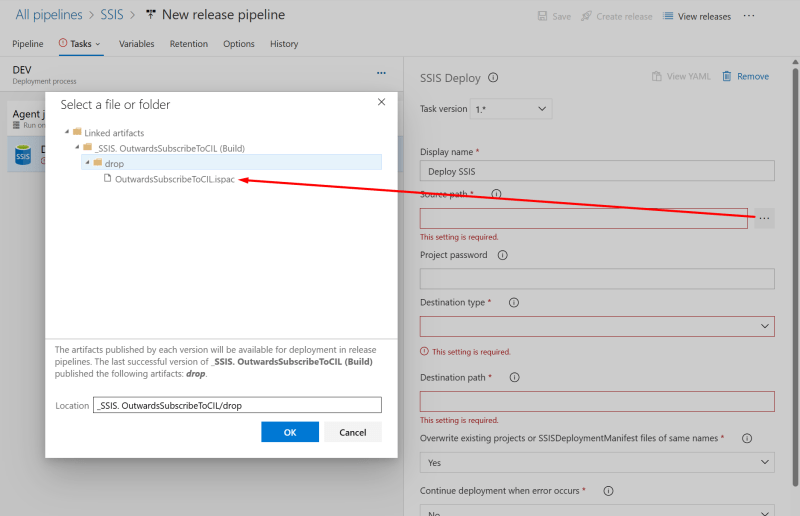This screenshot has width=800, height=516.
Task: Remove the SSIS Deploy task
Action: tap(746, 77)
